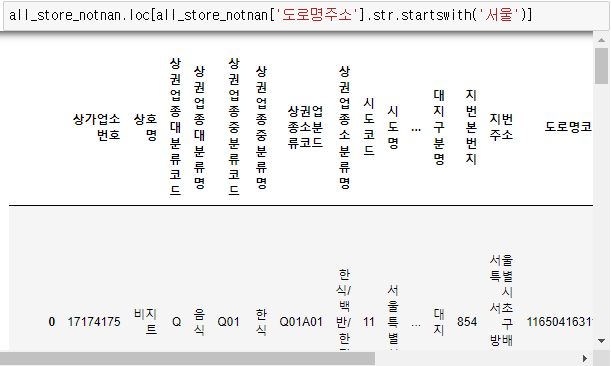Click the row index '0'
The height and width of the screenshot is (366, 611).
[x=52, y=322]
